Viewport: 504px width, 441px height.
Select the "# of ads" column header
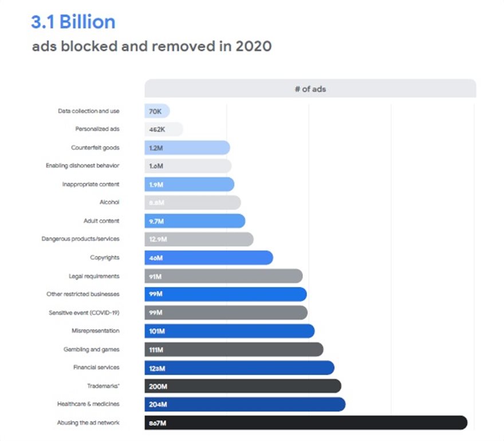coord(310,89)
